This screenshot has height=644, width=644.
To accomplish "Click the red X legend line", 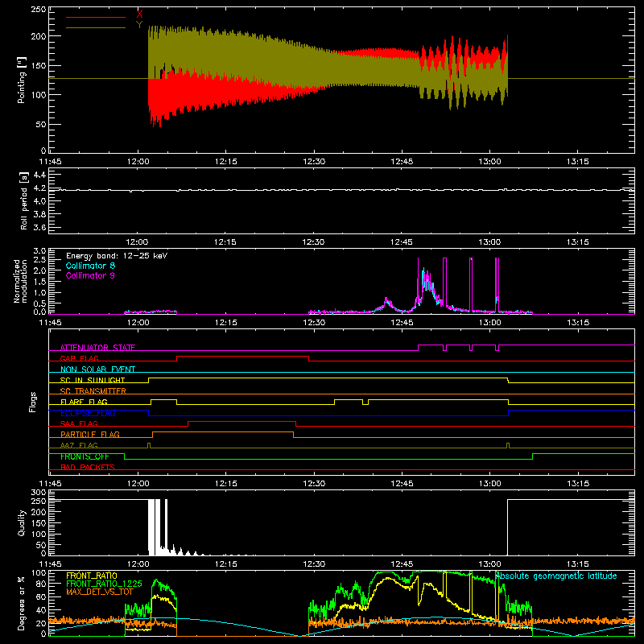I will [96, 17].
